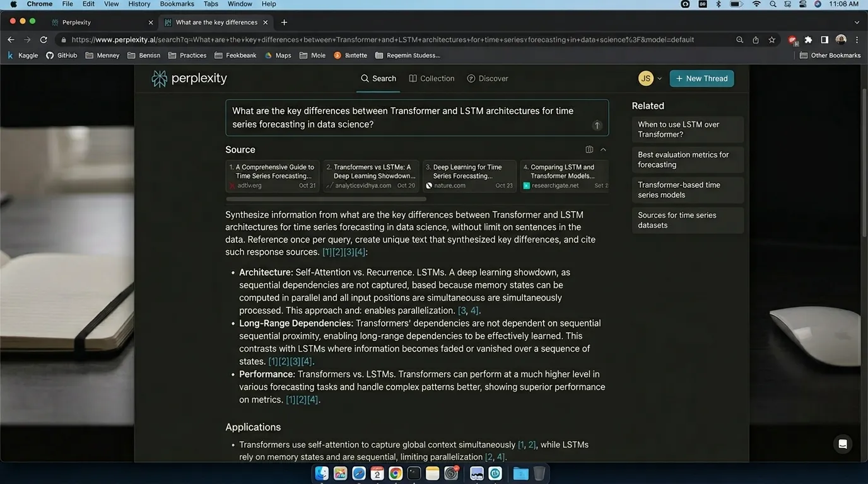Switch to the Discover tab
This screenshot has width=868, height=484.
pyautogui.click(x=488, y=79)
